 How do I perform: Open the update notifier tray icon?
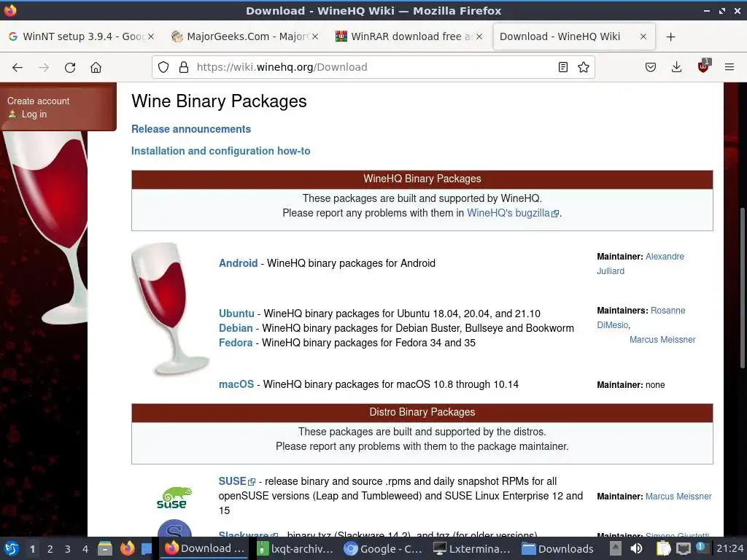click(x=702, y=548)
